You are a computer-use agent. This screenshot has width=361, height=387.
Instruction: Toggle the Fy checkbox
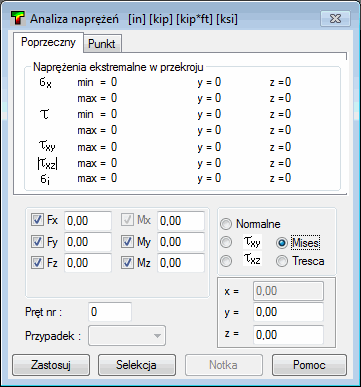[37, 242]
